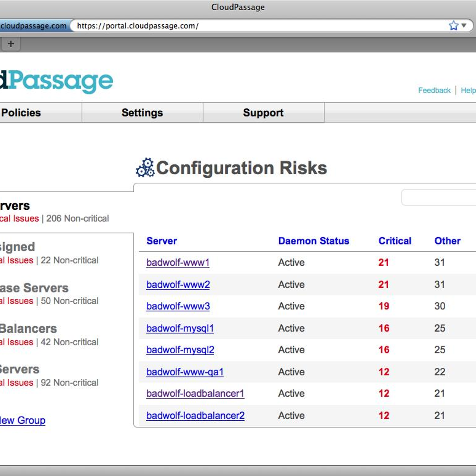This screenshot has width=476, height=476.
Task: Click the Configuration Risks gears icon
Action: [145, 167]
